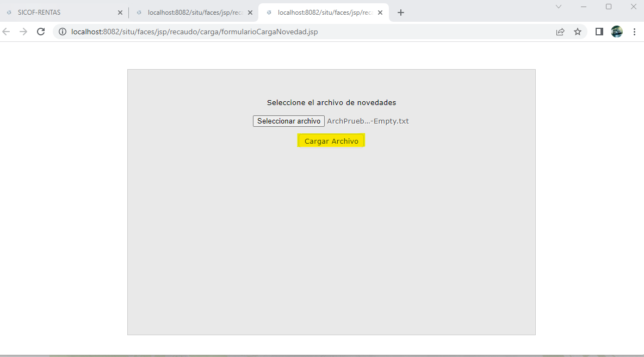Close the browser window
This screenshot has width=644, height=357.
point(634,7)
